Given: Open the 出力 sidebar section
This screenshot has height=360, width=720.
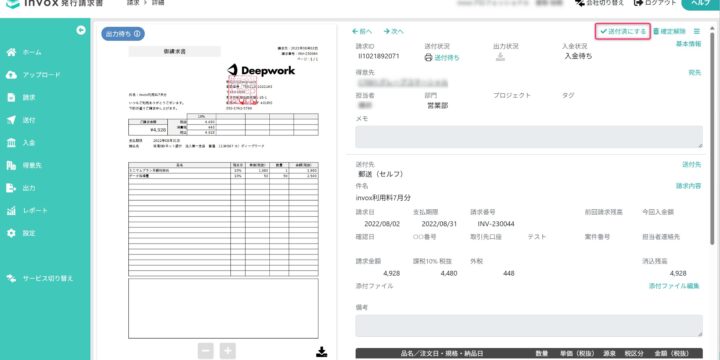Looking at the screenshot, I should [x=22, y=188].
